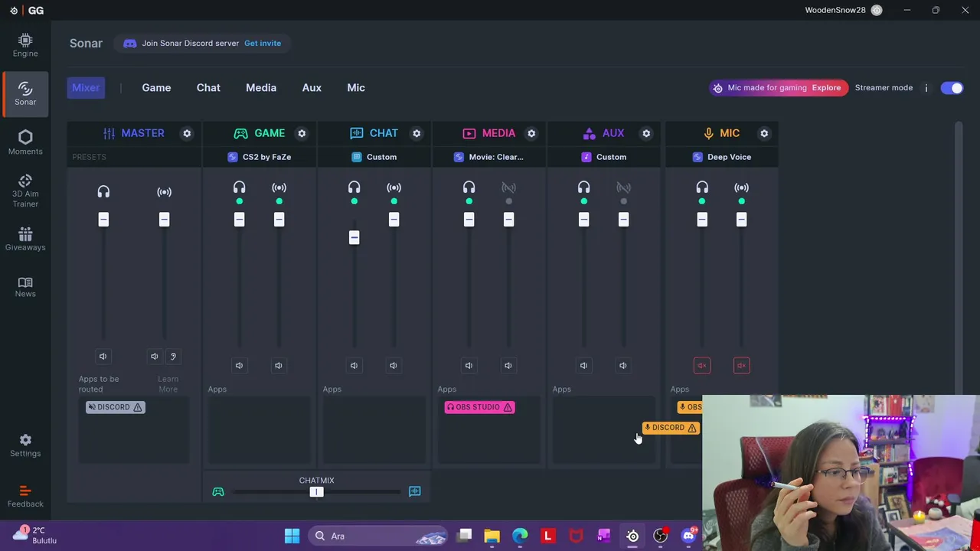Click the ChatMix chat icon
Screen dimensions: 980x551
pyautogui.click(x=415, y=491)
